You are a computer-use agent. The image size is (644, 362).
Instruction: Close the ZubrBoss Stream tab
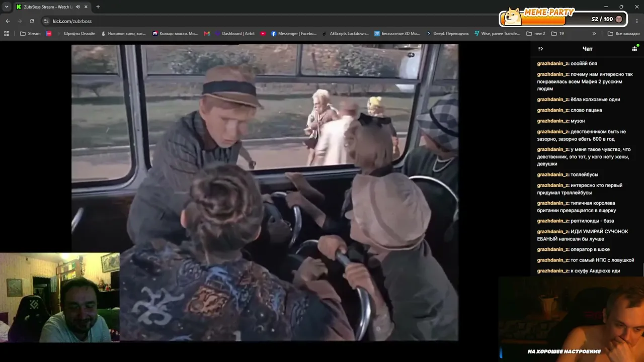click(x=86, y=7)
